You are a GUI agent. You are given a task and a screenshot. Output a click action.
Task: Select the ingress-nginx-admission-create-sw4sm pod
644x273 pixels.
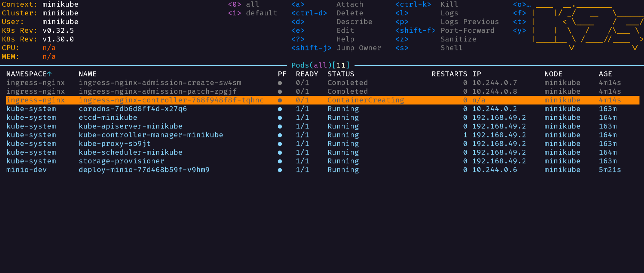click(x=323, y=83)
